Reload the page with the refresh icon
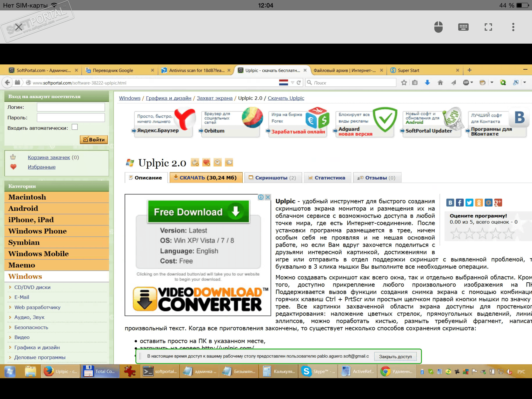 click(299, 83)
